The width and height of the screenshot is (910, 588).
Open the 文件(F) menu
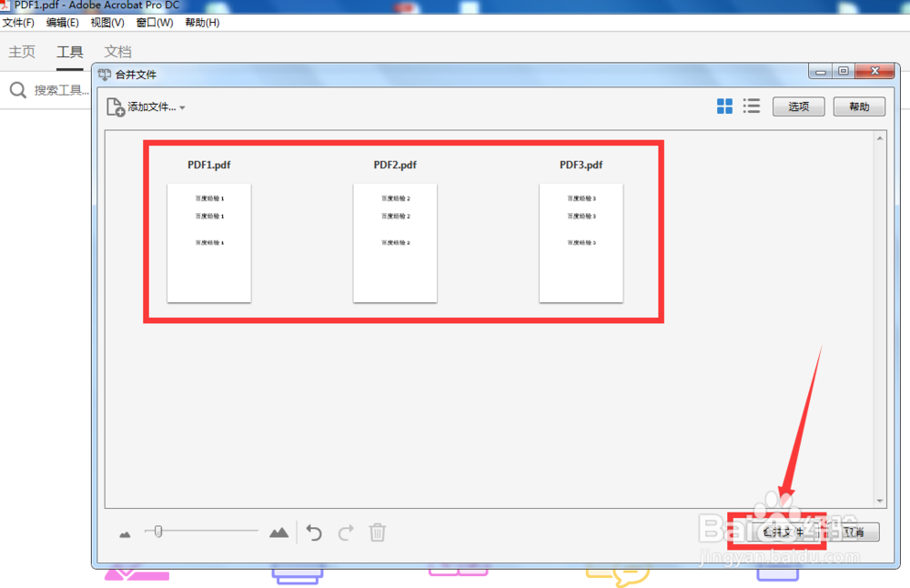pos(18,23)
